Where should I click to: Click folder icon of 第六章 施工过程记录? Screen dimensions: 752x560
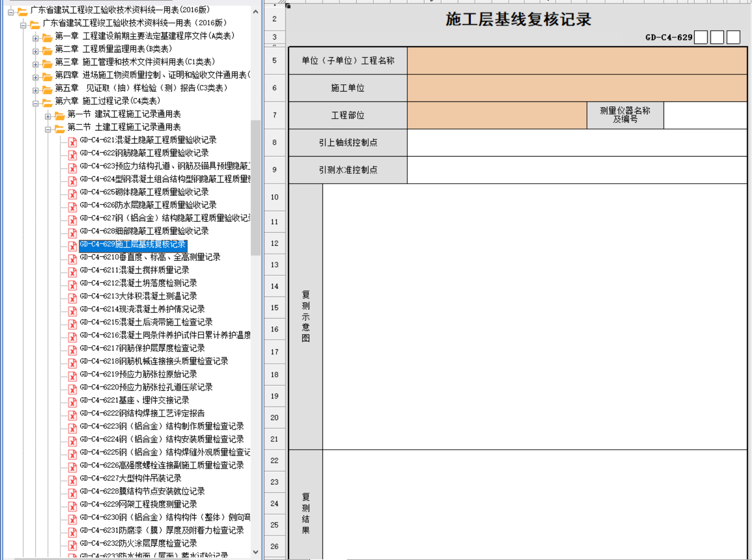click(47, 103)
